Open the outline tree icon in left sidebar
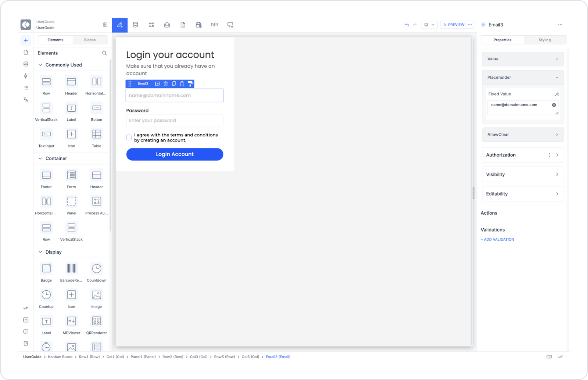Image resolution: width=588 pixels, height=380 pixels. (26, 87)
